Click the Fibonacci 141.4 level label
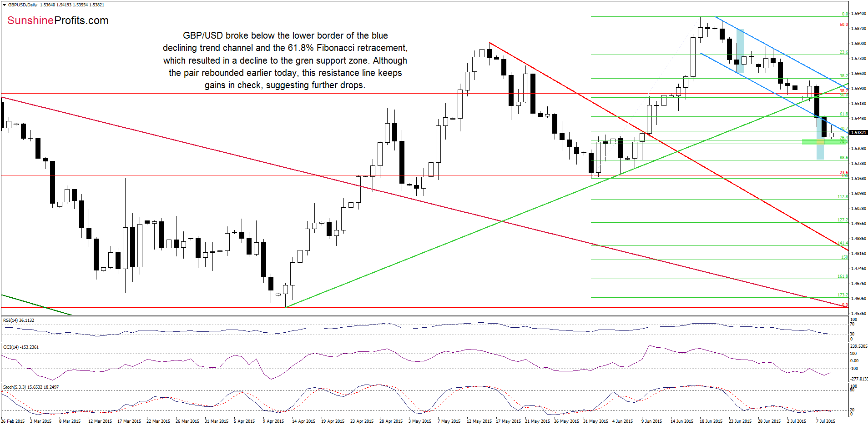Viewport: 868px width, 425px height. tap(843, 243)
